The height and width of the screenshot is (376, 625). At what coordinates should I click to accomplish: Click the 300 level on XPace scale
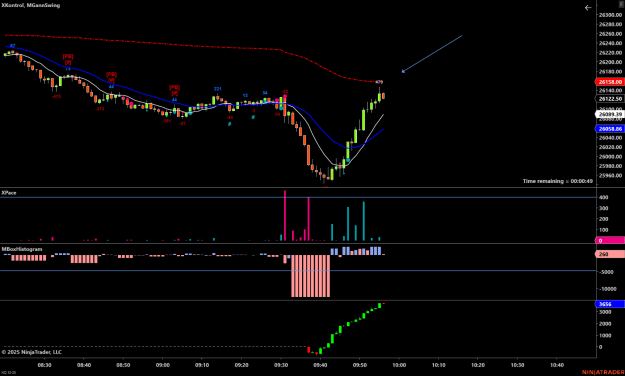(x=603, y=208)
